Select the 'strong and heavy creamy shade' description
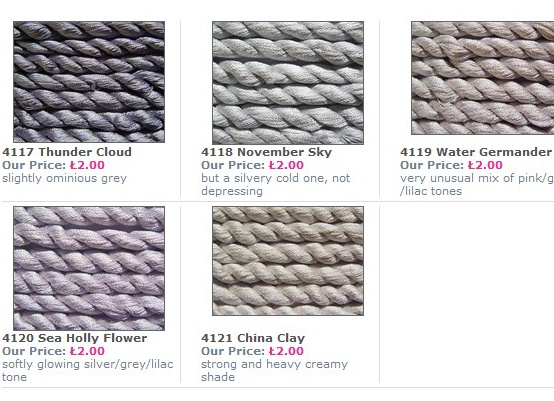 275,371
